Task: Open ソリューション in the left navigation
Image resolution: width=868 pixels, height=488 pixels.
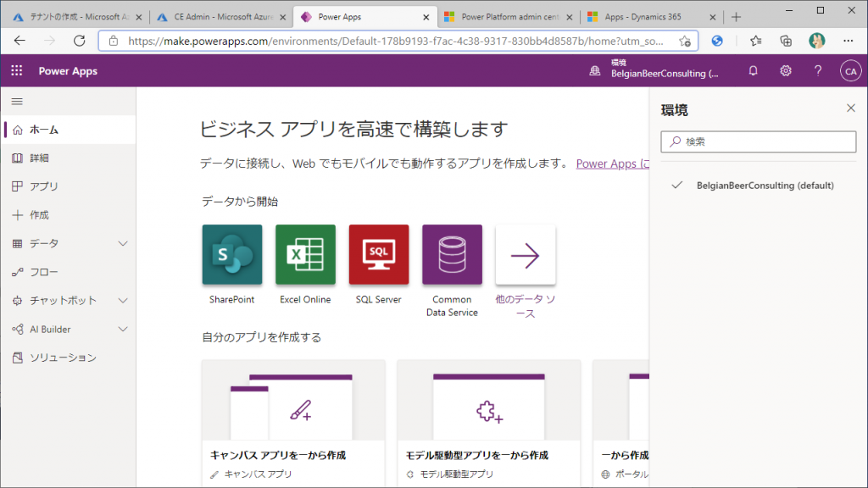Action: [68, 358]
